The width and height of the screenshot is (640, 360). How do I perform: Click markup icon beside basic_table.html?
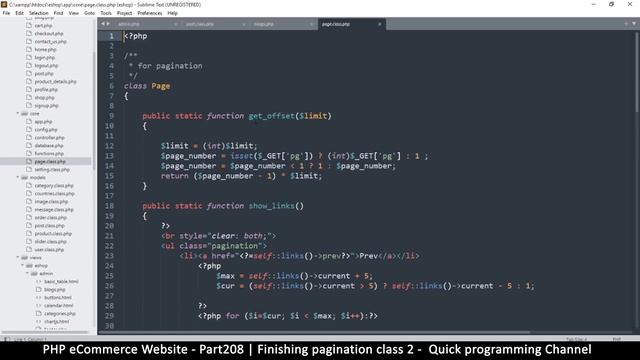point(39,282)
